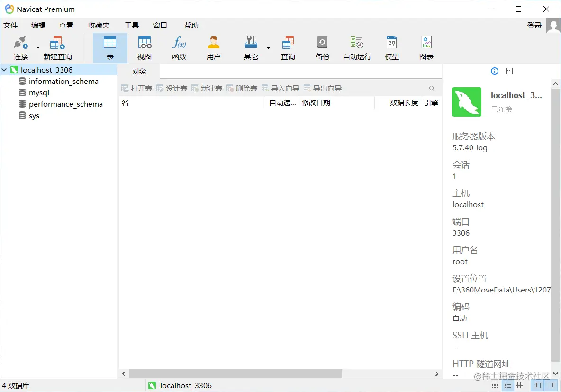Sort by the 数据长度 column header
The width and height of the screenshot is (561, 392).
[x=398, y=103]
